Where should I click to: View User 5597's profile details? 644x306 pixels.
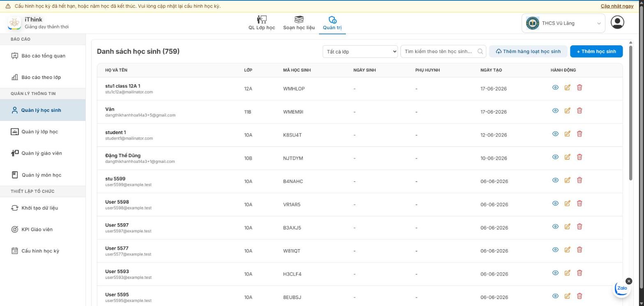pyautogui.click(x=555, y=227)
